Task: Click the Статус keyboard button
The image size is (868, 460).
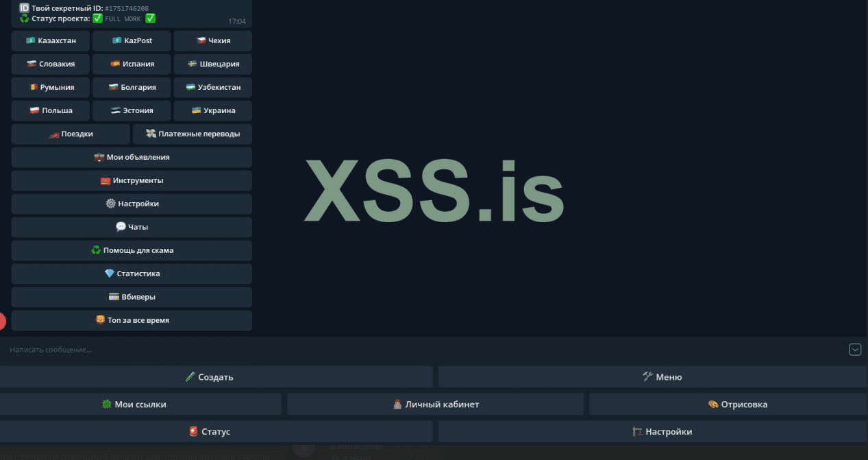Action: 216,432
